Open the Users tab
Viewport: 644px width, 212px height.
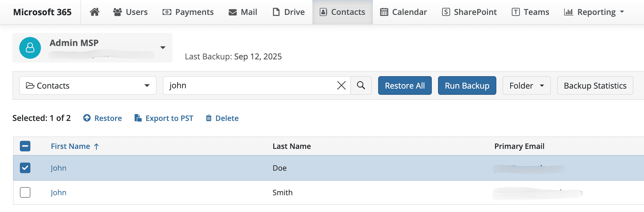point(130,12)
